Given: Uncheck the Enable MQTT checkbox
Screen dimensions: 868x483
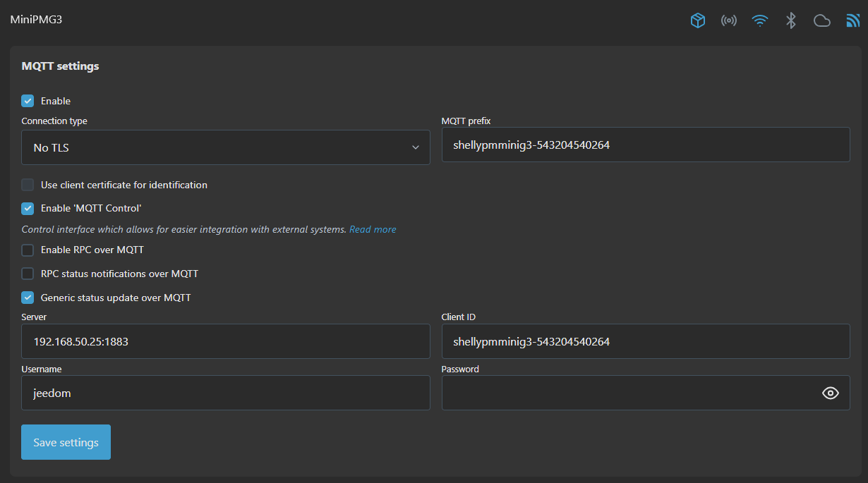Looking at the screenshot, I should 28,101.
